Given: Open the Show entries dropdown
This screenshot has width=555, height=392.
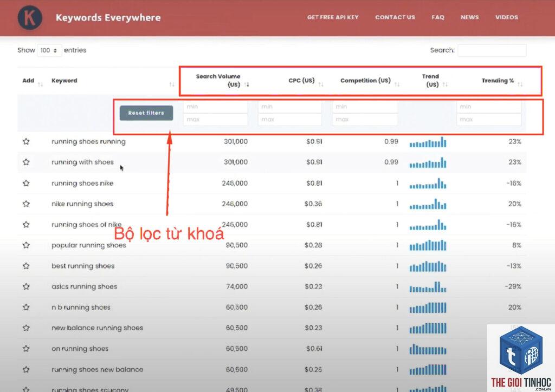Looking at the screenshot, I should pyautogui.click(x=49, y=50).
